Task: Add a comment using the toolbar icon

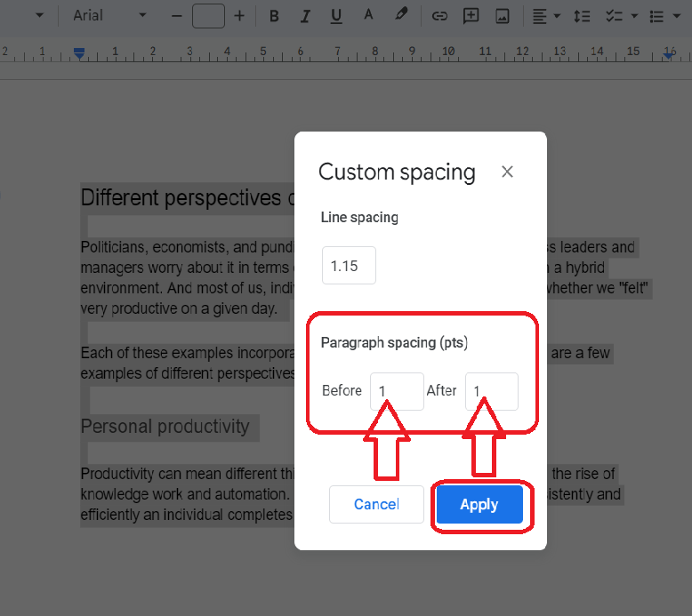Action: (x=471, y=16)
